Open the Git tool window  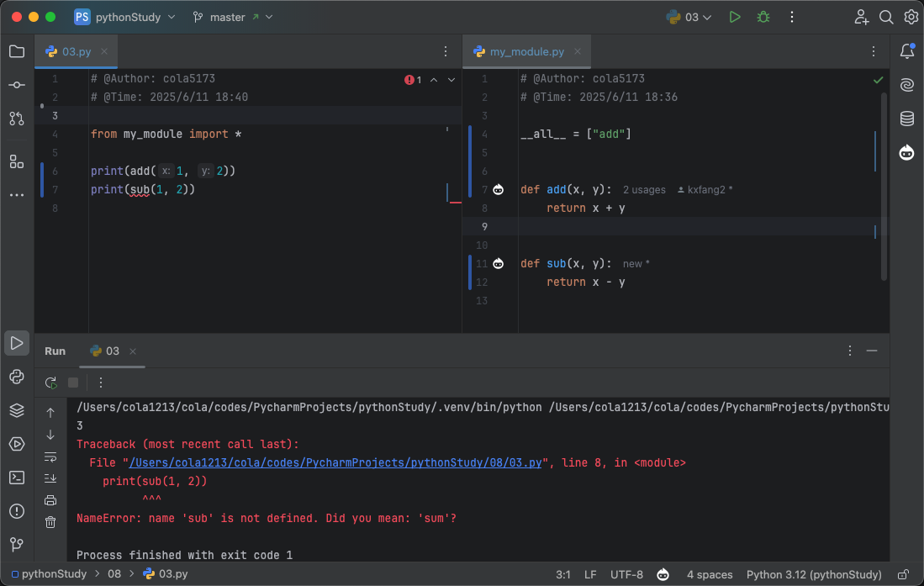coord(17,544)
